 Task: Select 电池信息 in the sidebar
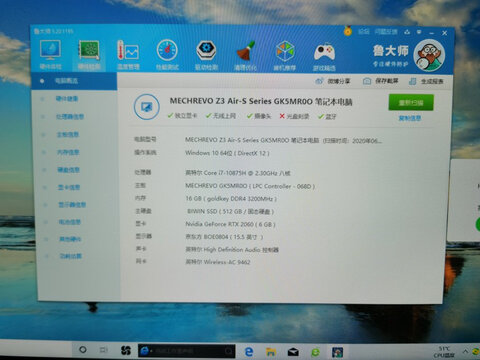(70, 222)
